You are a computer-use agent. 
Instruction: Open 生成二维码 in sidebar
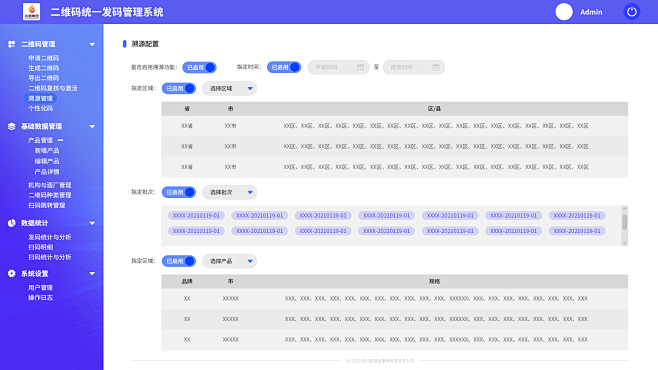pyautogui.click(x=44, y=68)
